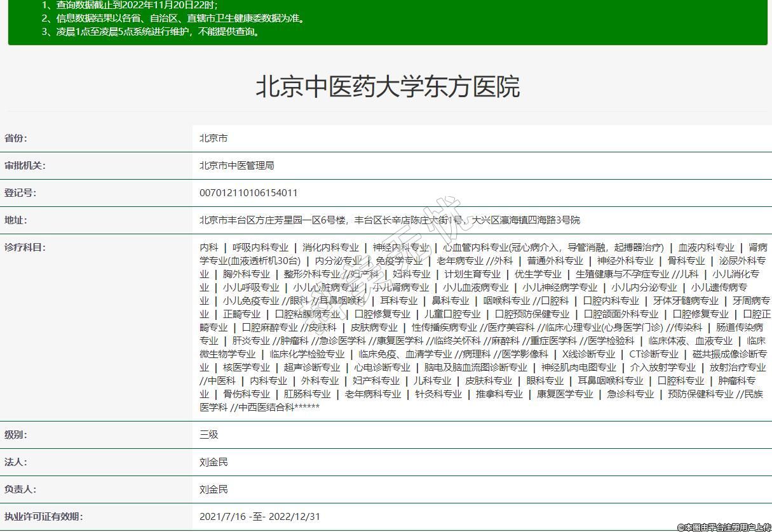Click the 法人 field label
The image size is (772, 532).
(16, 462)
